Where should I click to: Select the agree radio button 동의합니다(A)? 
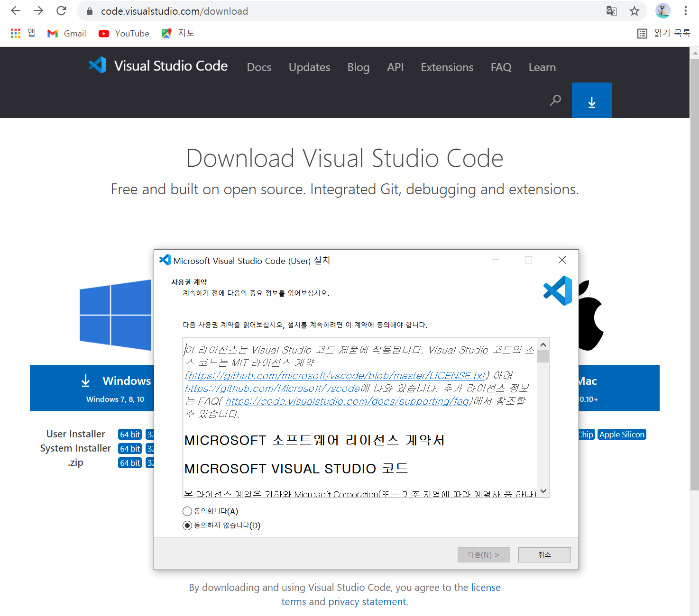click(x=187, y=511)
